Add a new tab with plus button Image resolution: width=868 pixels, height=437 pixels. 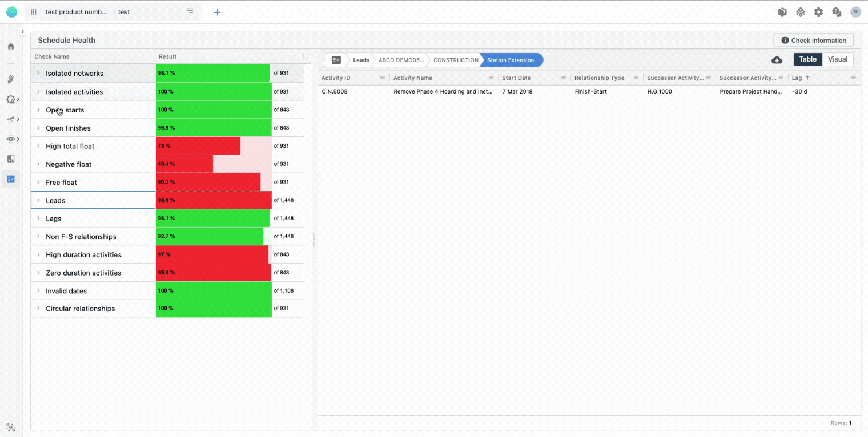click(217, 12)
